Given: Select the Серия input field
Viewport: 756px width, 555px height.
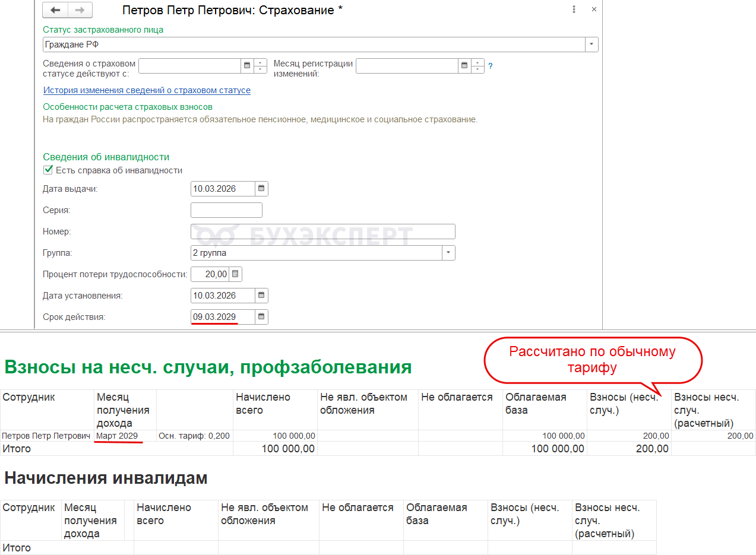Looking at the screenshot, I should point(226,210).
